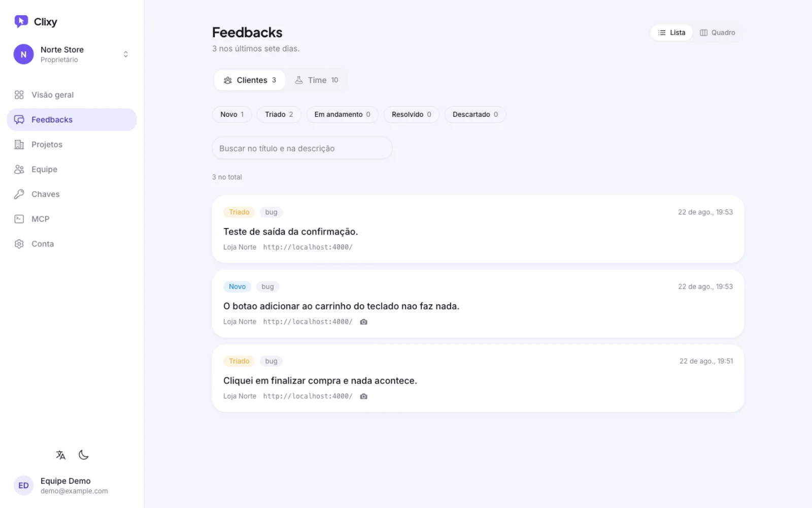Open feedback 'Teste de saída da confirmação.'
Viewport: 812px width, 508px height.
pyautogui.click(x=478, y=229)
